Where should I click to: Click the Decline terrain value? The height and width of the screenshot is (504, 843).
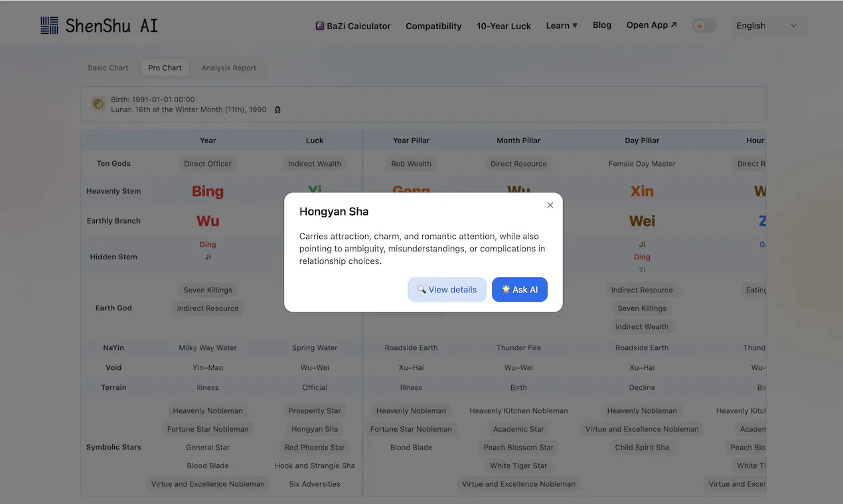(x=642, y=387)
